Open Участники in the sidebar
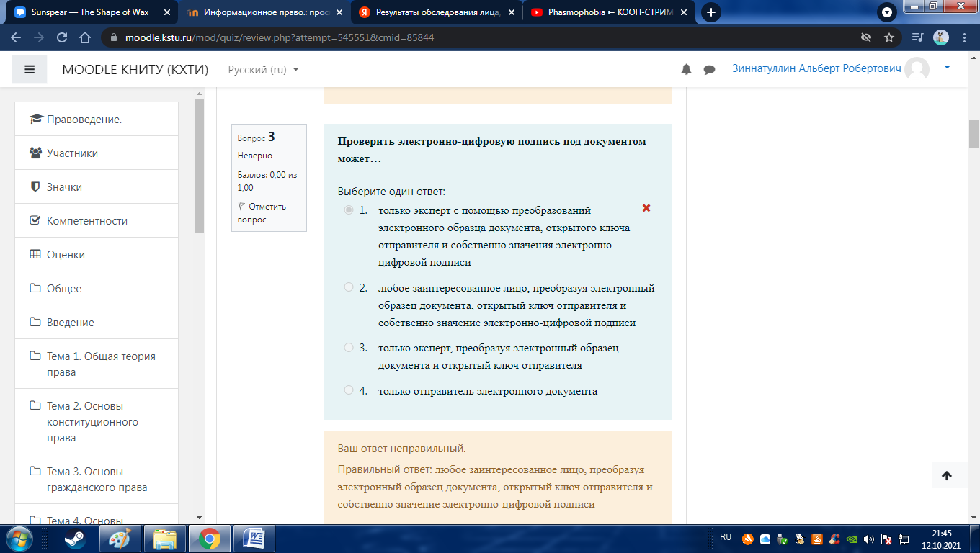The width and height of the screenshot is (980, 553). click(x=97, y=153)
